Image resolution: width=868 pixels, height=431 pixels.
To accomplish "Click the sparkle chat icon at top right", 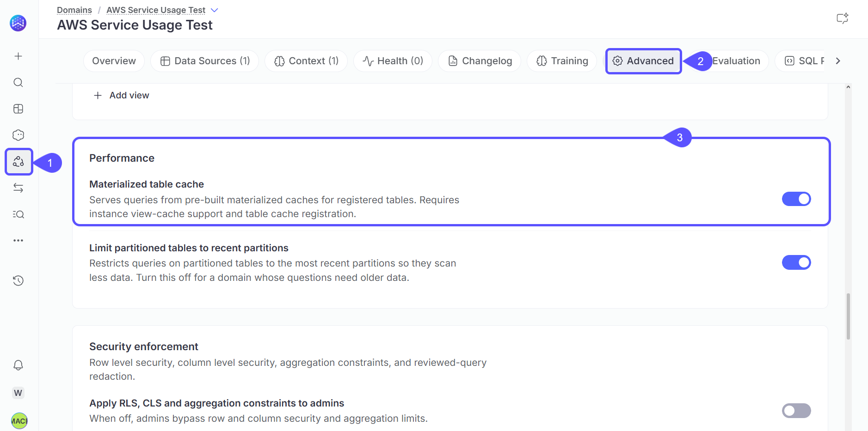I will pos(842,18).
